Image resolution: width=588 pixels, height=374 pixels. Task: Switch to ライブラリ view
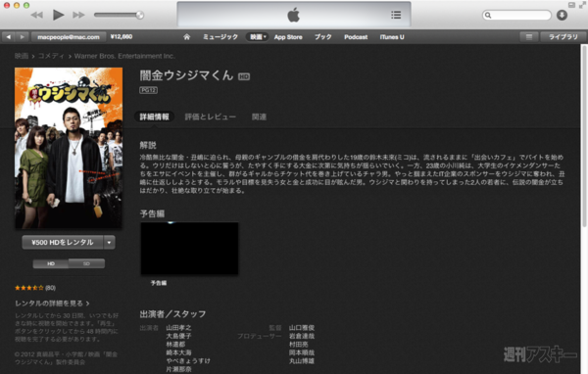563,37
